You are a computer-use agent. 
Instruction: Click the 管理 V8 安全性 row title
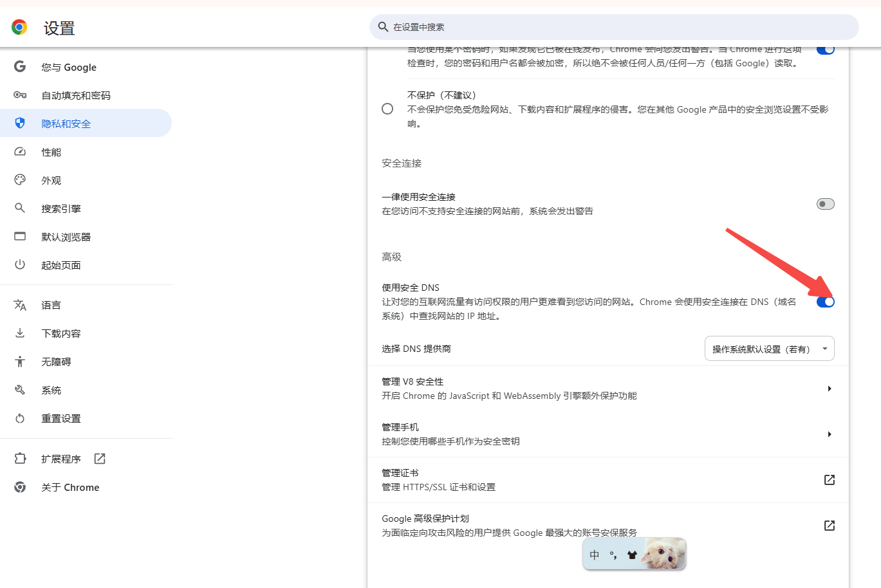point(413,381)
